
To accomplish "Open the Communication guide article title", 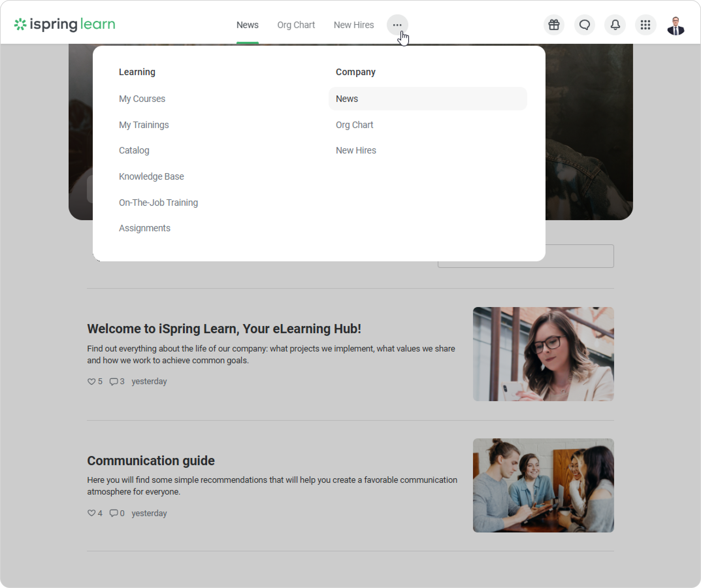I will tap(151, 461).
